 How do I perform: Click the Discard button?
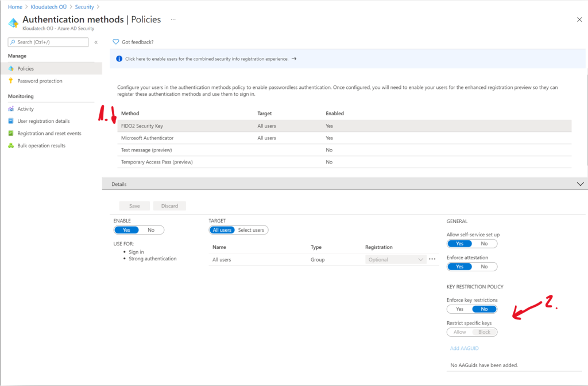[x=169, y=206]
